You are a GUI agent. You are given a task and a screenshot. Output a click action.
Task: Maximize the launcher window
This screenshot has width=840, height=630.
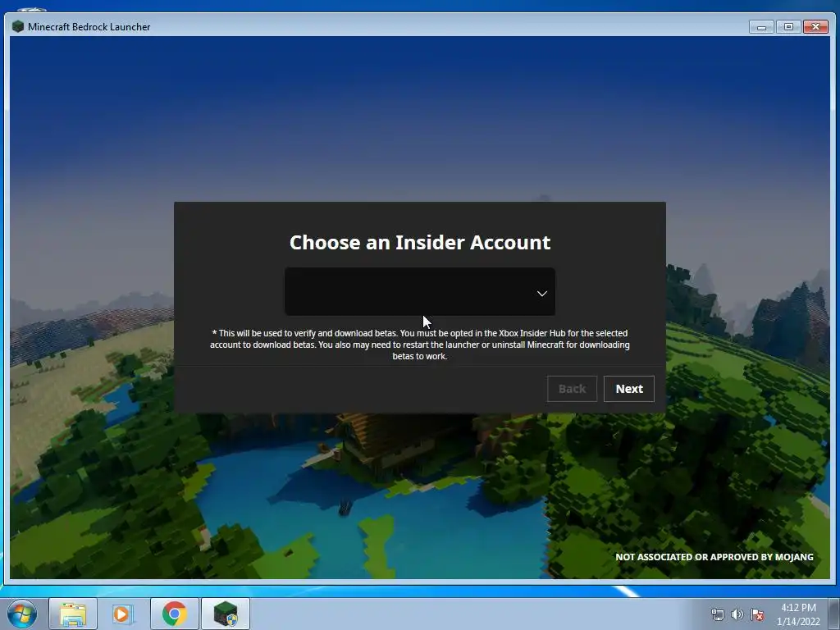click(x=788, y=26)
